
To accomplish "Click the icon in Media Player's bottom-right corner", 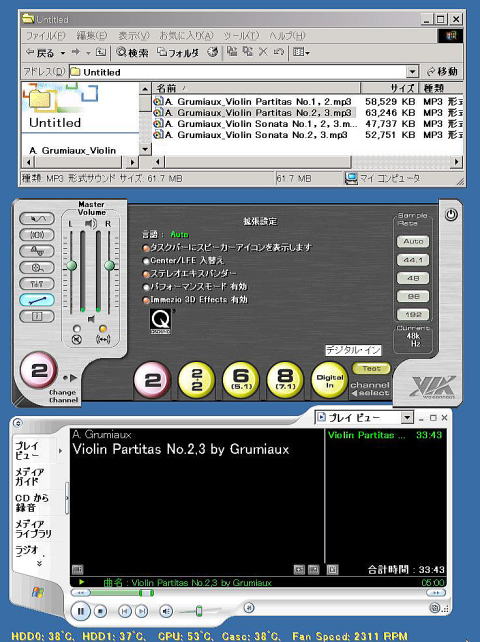I will tap(436, 608).
